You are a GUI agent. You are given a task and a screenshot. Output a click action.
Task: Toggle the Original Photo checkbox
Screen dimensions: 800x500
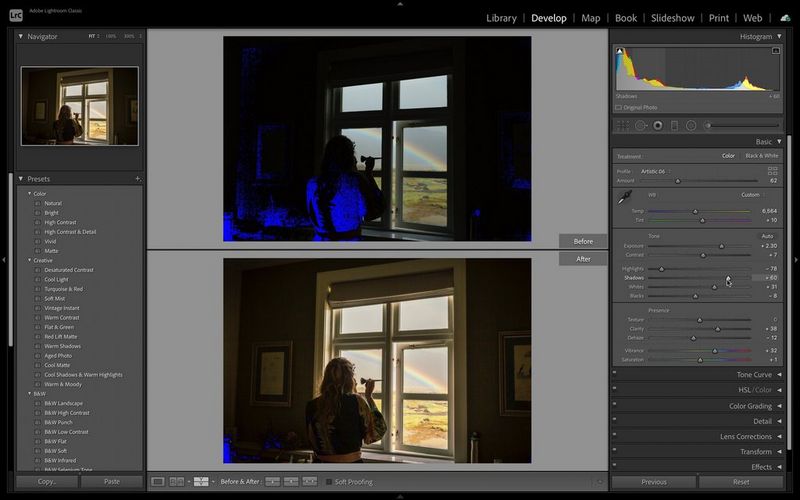coord(618,107)
